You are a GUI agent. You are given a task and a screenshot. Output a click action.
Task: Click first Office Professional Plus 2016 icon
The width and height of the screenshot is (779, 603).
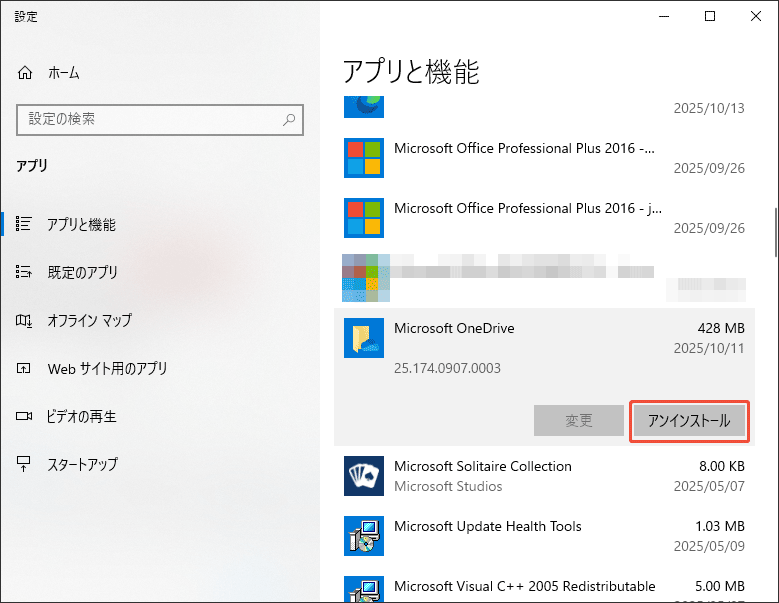coord(364,158)
